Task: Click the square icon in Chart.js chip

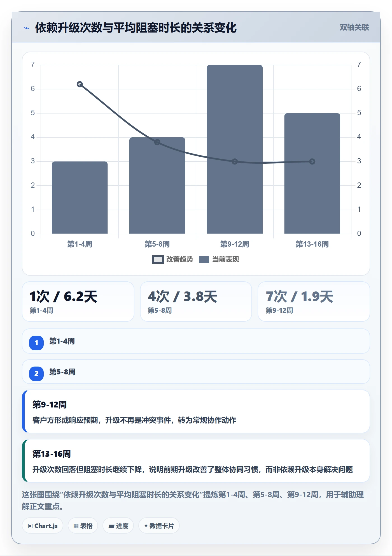Action: (x=30, y=526)
